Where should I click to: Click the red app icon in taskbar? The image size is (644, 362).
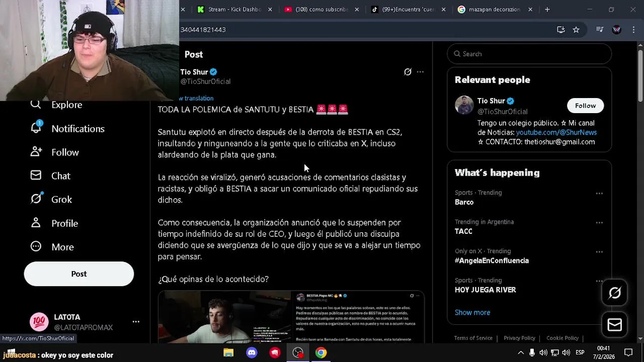pos(275,352)
